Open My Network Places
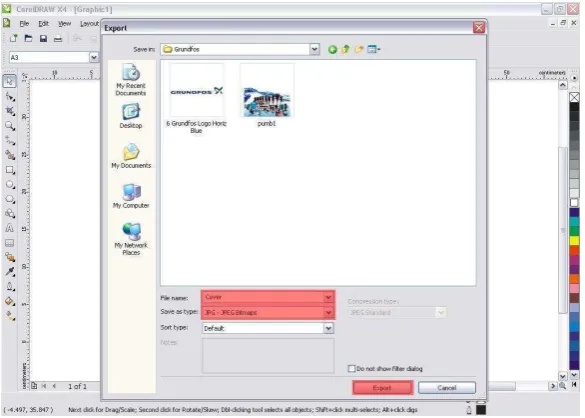Image resolution: width=585 pixels, height=418 pixels. coord(131,239)
